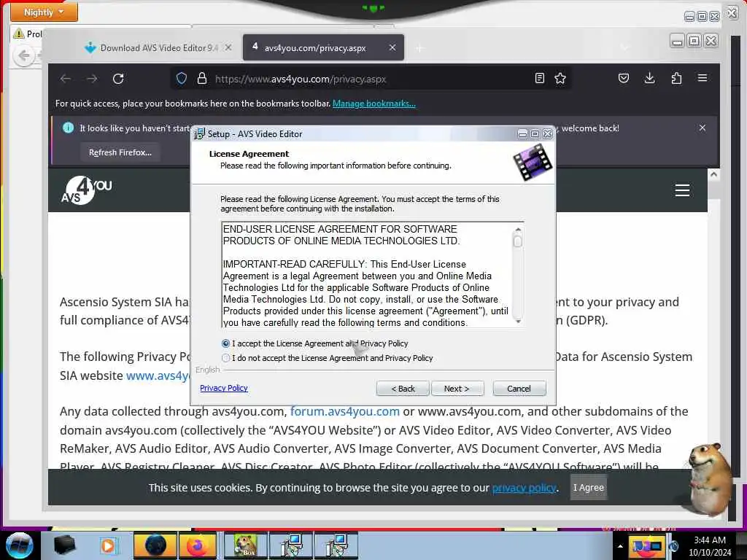Show hidden system tray icons arrow
Screen dimensions: 747x560
click(620, 546)
